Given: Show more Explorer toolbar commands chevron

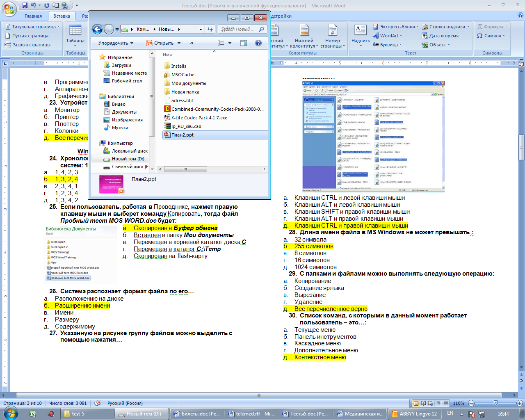Looking at the screenshot, I should pyautogui.click(x=192, y=43).
